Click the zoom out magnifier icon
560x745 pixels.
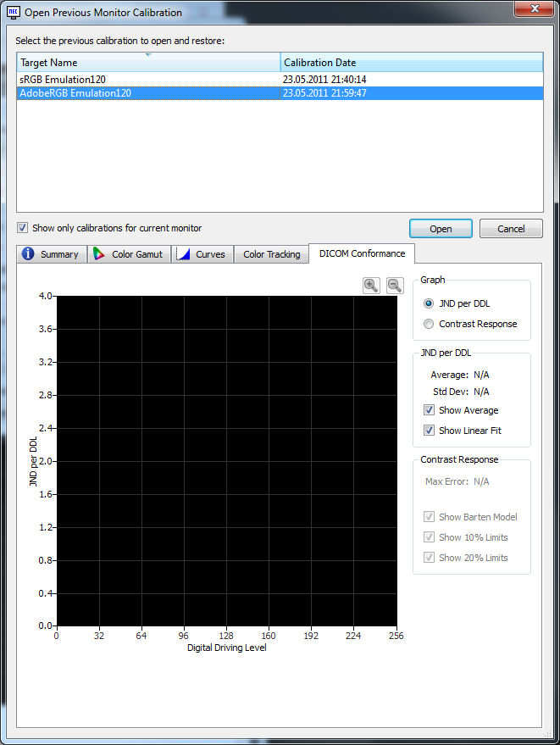(x=395, y=286)
